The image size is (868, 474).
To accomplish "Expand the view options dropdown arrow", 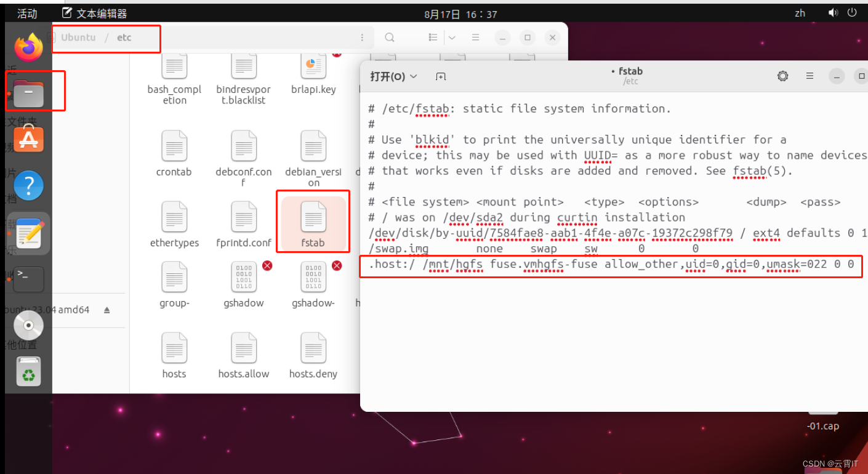I will 452,38.
